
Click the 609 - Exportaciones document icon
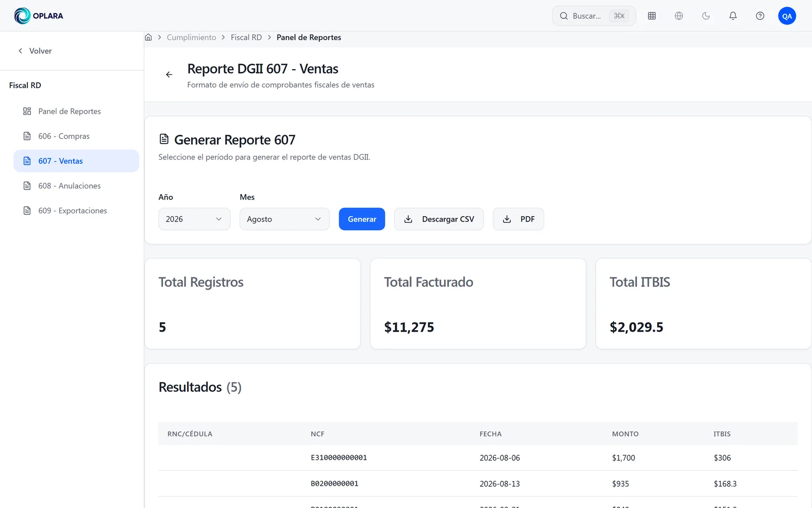(x=27, y=210)
